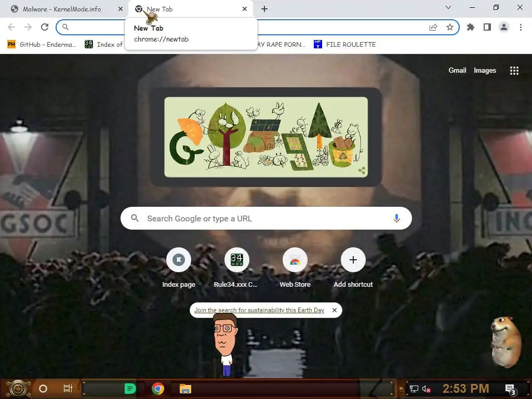This screenshot has height=399, width=532.
Task: Go back using the back arrow
Action: 11,27
